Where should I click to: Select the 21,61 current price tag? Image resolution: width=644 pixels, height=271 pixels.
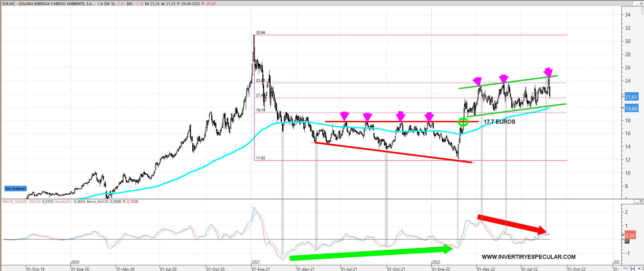[631, 97]
